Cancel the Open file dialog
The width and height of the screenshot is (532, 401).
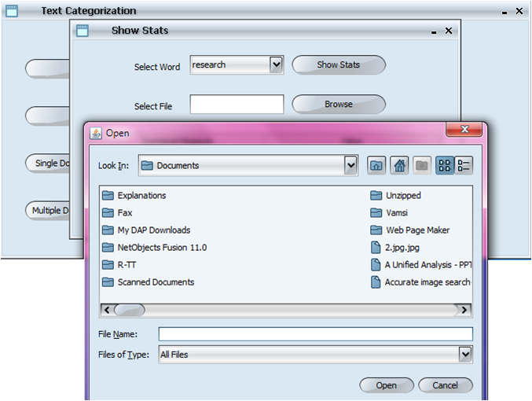445,385
